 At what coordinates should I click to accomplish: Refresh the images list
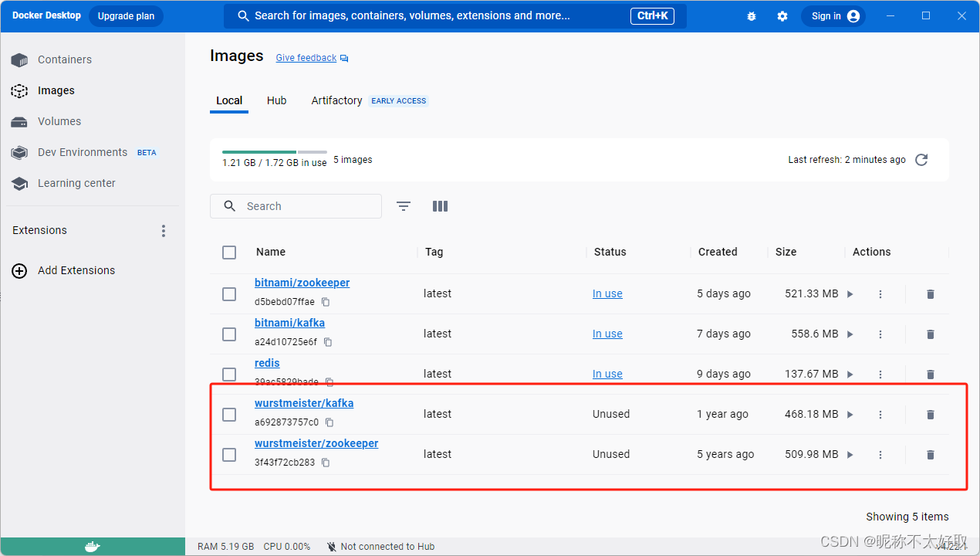tap(921, 159)
